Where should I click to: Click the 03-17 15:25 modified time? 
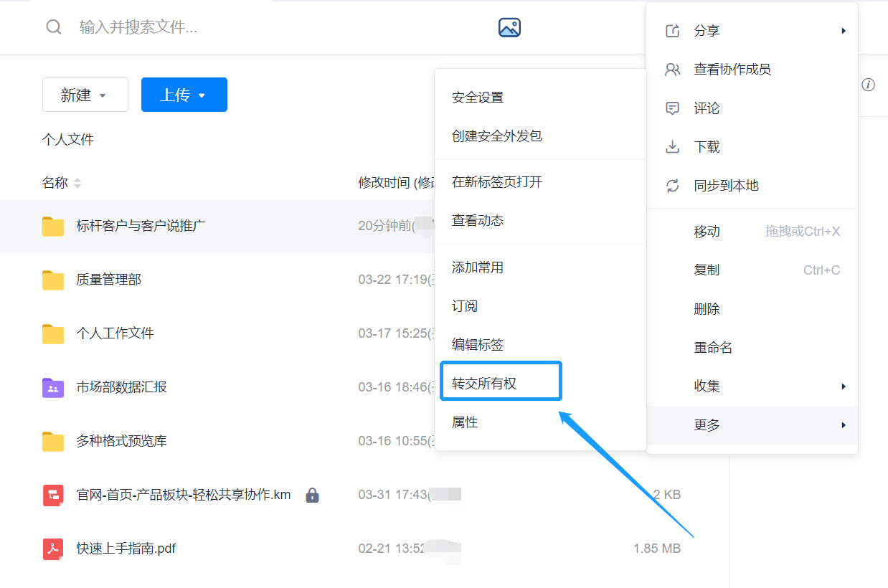(395, 333)
